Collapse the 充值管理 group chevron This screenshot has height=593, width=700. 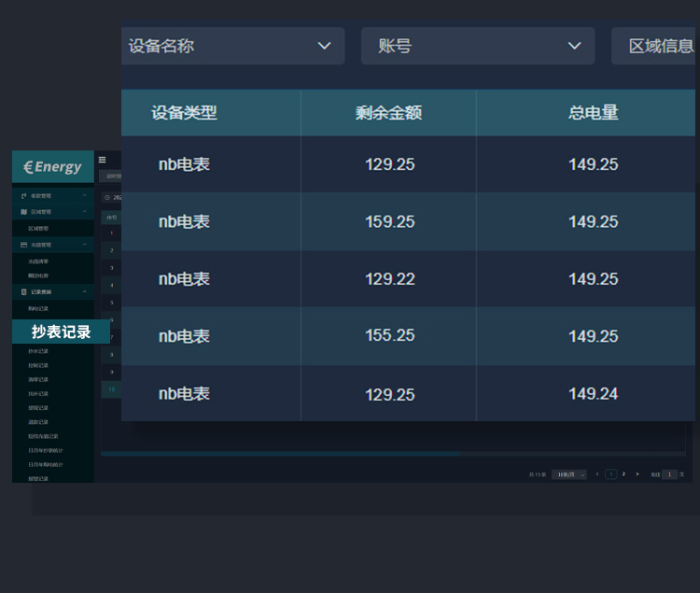[x=85, y=245]
